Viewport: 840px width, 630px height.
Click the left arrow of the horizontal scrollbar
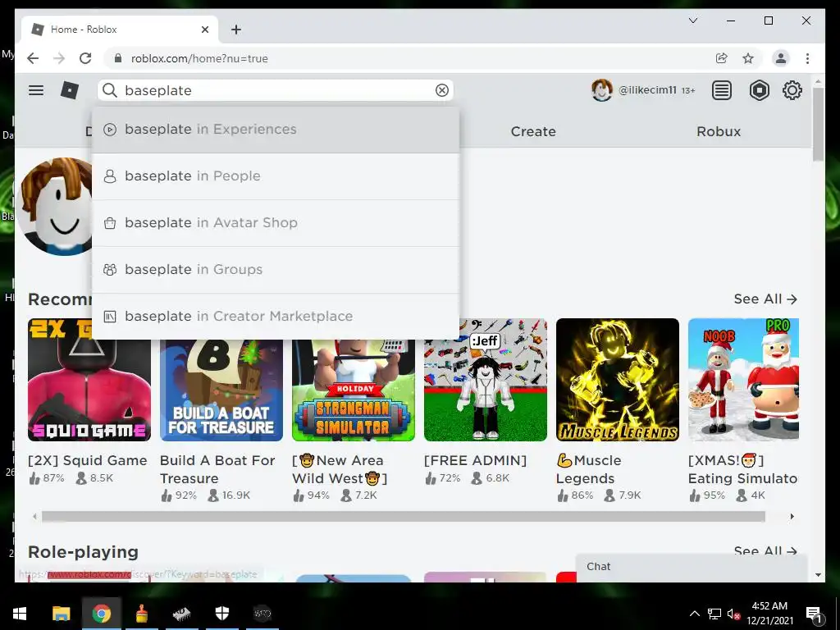(x=34, y=517)
